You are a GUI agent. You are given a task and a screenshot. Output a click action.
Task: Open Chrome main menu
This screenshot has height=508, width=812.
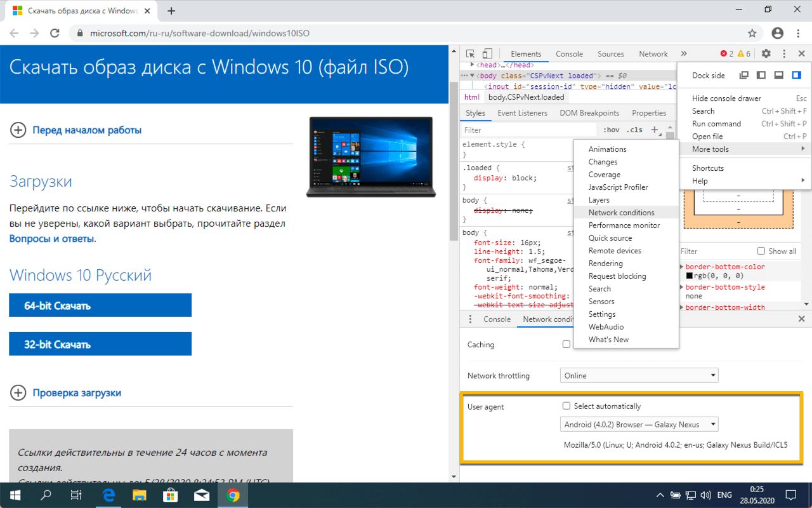coord(799,33)
